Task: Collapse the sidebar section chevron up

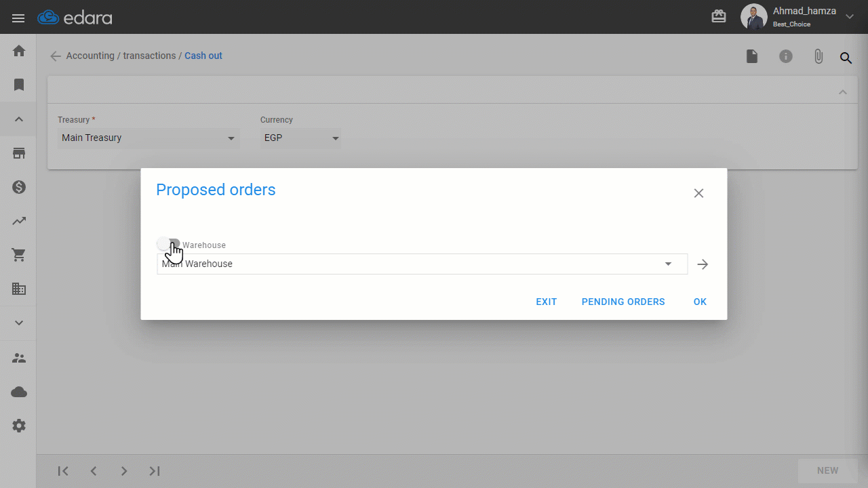Action: click(x=19, y=119)
